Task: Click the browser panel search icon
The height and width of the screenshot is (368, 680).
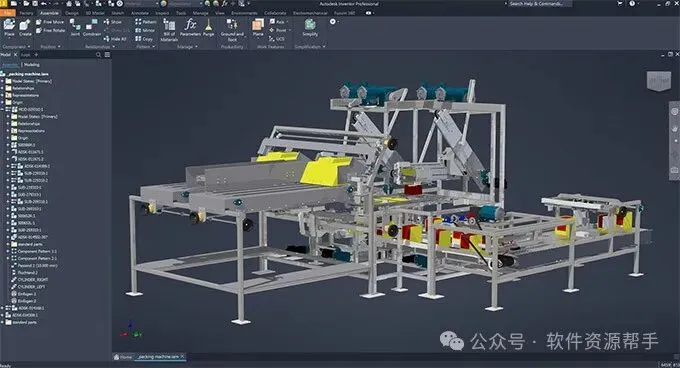Action: 98,55
